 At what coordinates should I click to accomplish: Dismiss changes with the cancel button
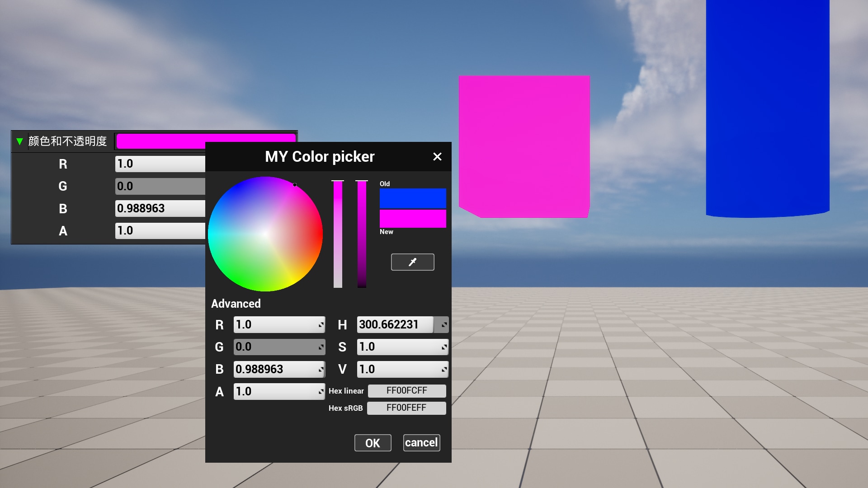point(421,443)
